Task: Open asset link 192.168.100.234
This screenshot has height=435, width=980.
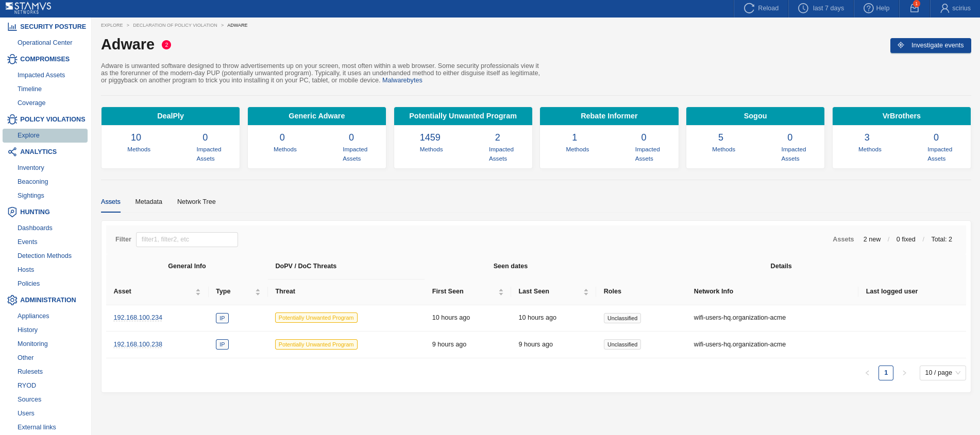Action: tap(138, 318)
